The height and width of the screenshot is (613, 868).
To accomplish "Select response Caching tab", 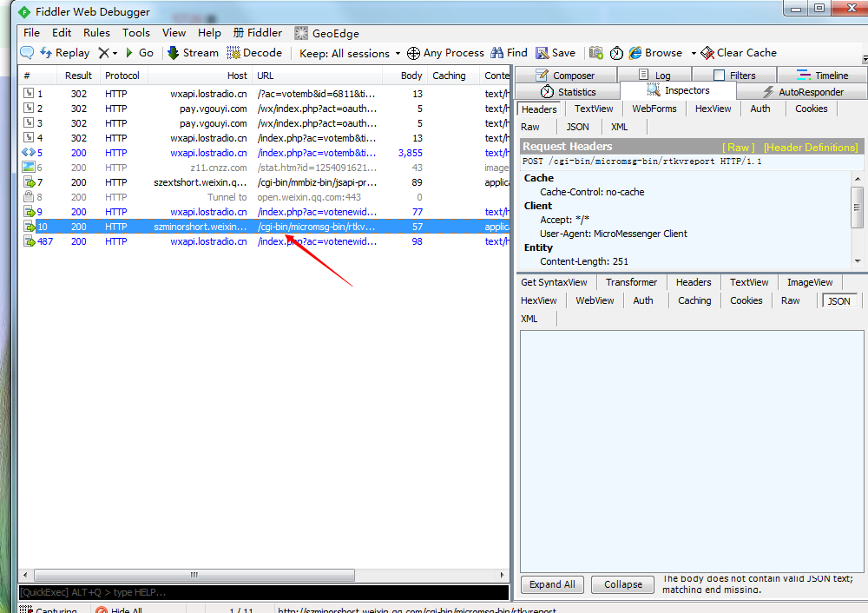I will click(694, 300).
